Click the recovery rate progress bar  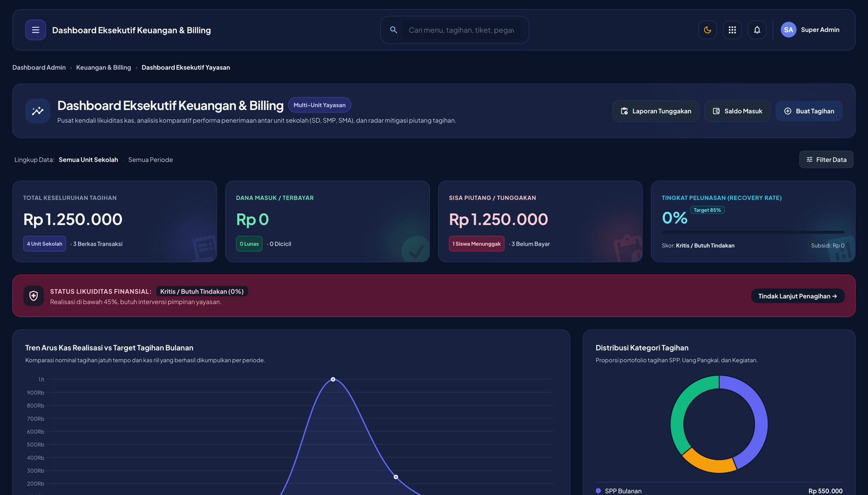click(x=753, y=232)
